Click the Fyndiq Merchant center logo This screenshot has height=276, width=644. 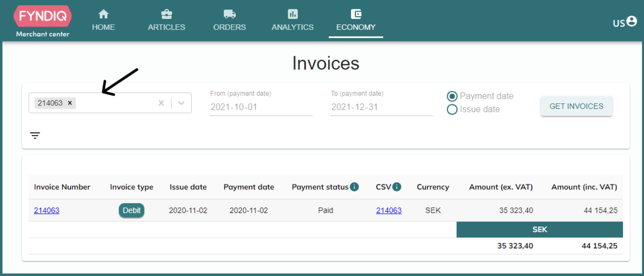(x=43, y=21)
